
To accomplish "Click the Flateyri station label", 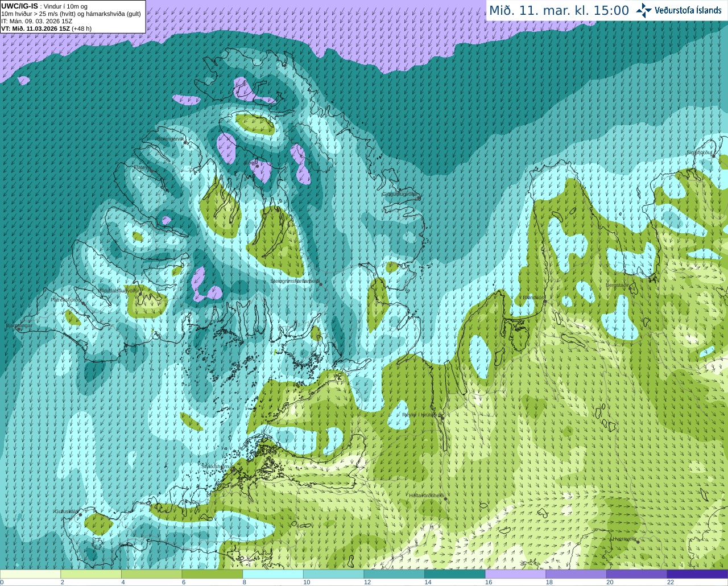I will pos(142,167).
